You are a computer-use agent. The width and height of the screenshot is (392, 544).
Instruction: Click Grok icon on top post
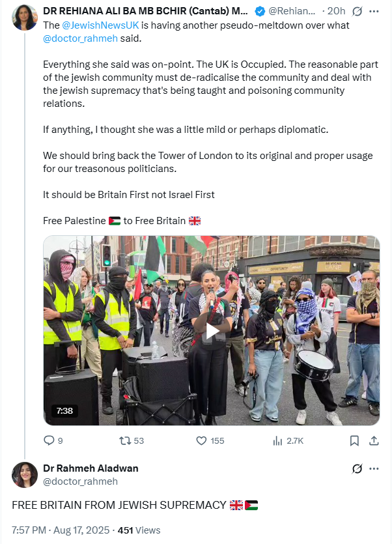tap(357, 12)
